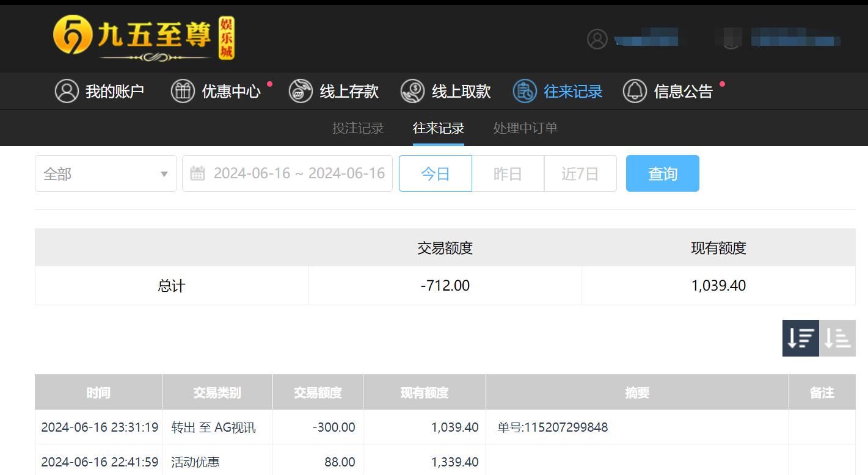Toggle the 今日 date filter
The image size is (868, 475).
[x=435, y=173]
